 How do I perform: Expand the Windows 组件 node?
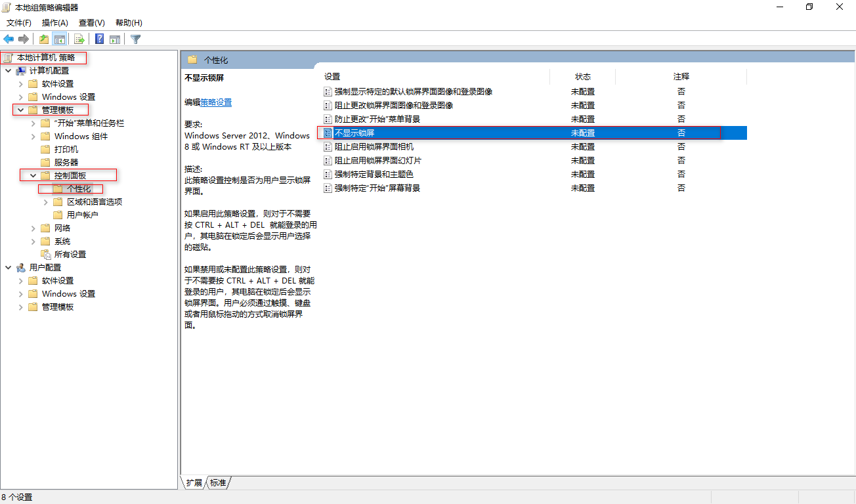point(33,136)
